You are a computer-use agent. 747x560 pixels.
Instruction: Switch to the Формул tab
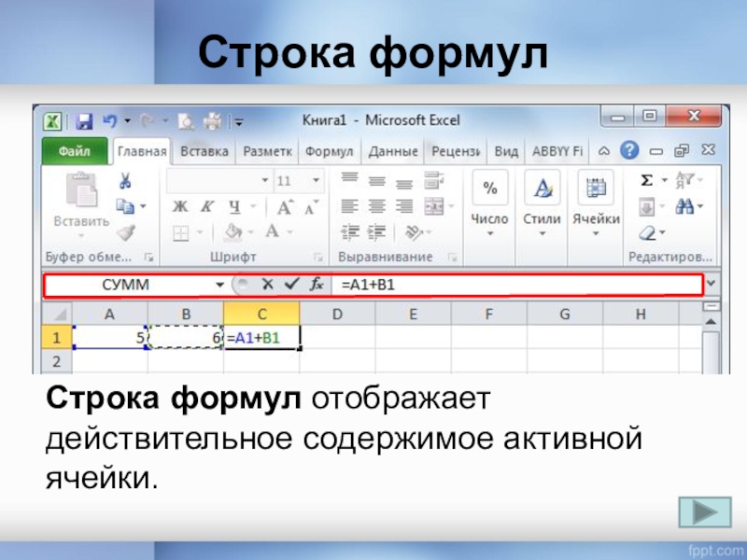(x=329, y=151)
